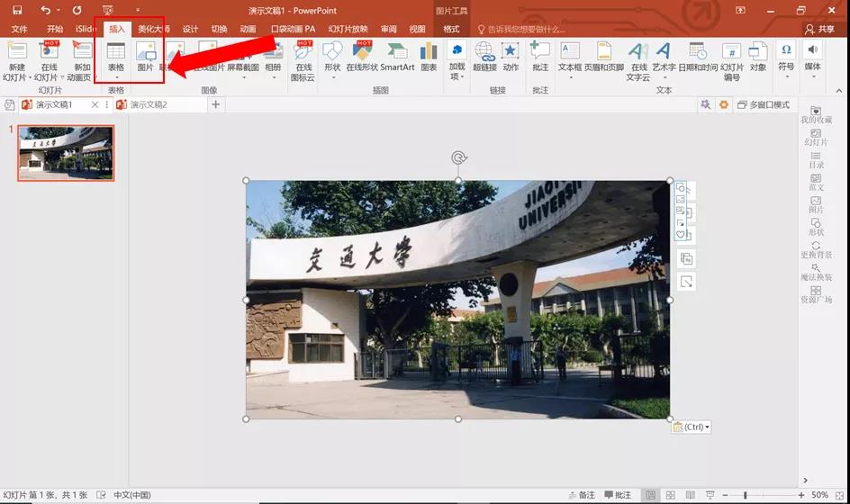Open 页眉和页脚 header and footer
850x504 pixels.
(604, 57)
